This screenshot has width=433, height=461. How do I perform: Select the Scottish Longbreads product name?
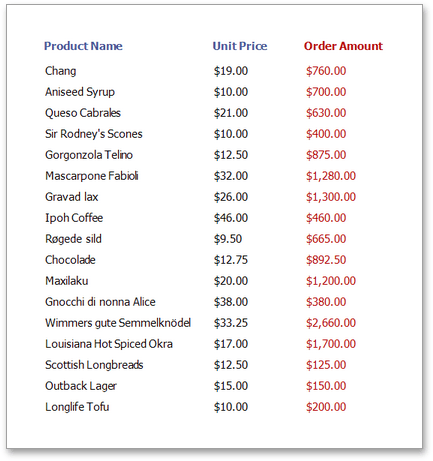[x=94, y=365]
